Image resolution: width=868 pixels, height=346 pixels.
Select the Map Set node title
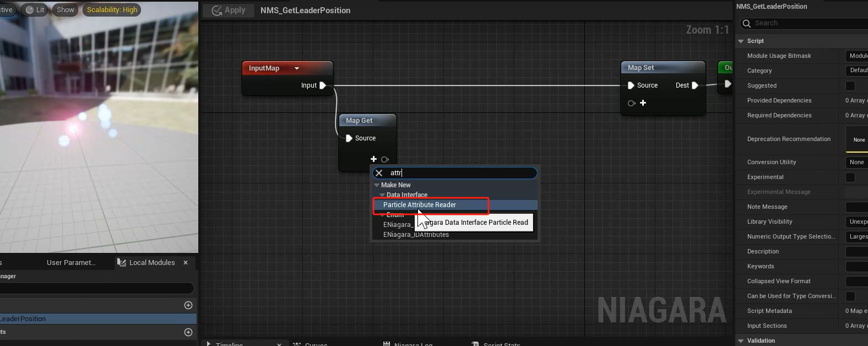pos(641,68)
